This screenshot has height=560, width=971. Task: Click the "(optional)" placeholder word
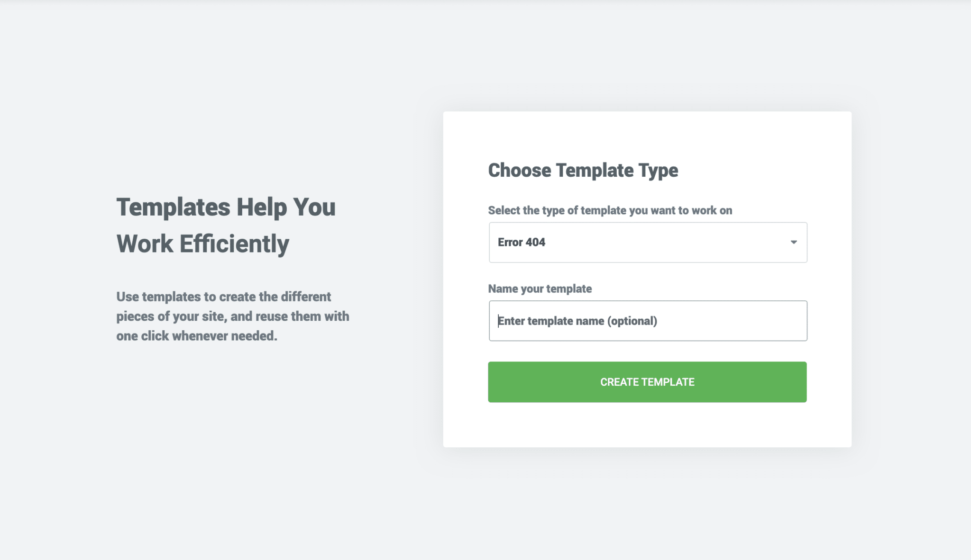click(633, 321)
